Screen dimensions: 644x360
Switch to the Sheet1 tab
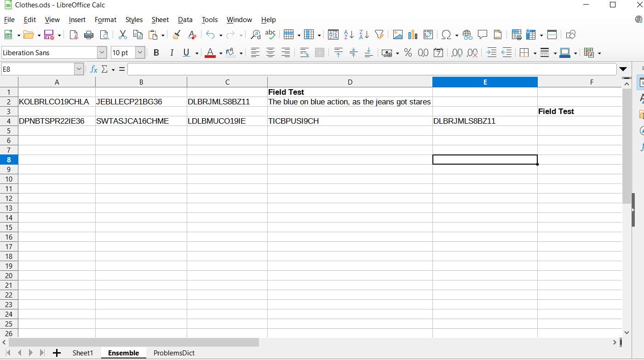point(83,353)
